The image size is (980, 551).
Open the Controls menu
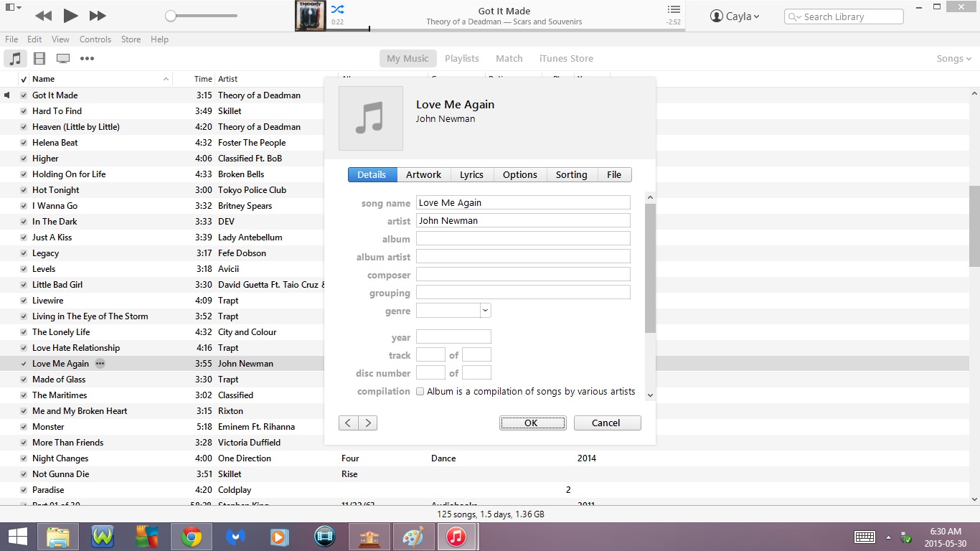click(x=95, y=39)
